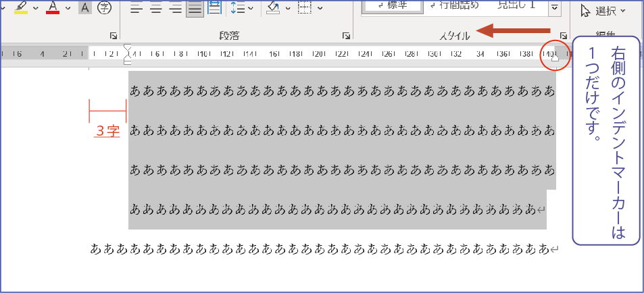The image size is (644, 293).
Task: Expand the styles gallery more button
Action: point(554,8)
